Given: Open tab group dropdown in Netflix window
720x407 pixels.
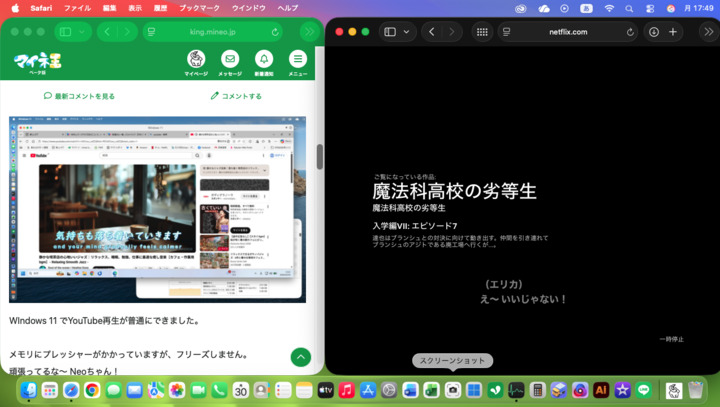Looking at the screenshot, I should [x=406, y=32].
